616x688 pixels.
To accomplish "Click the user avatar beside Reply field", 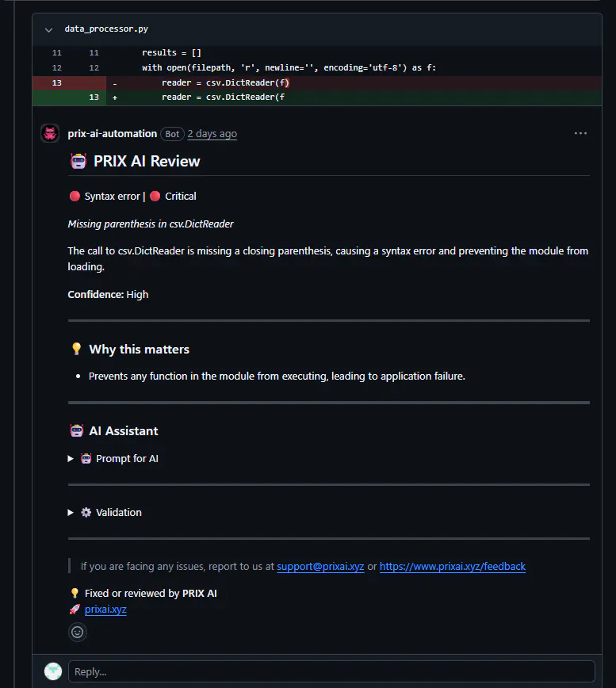I will pos(53,671).
